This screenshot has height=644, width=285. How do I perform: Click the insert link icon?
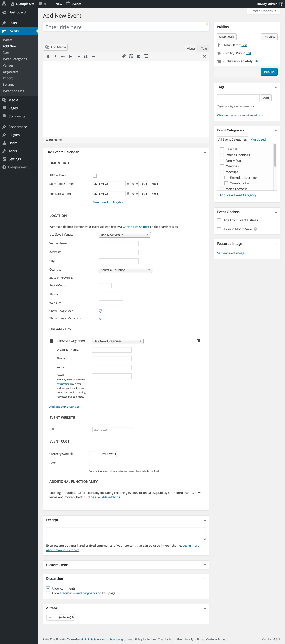pyautogui.click(x=124, y=57)
